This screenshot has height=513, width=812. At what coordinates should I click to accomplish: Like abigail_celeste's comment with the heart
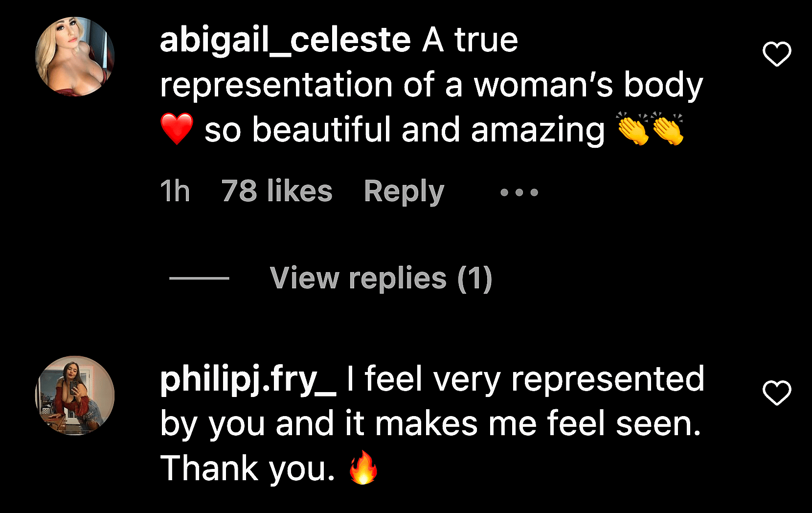[x=777, y=54]
